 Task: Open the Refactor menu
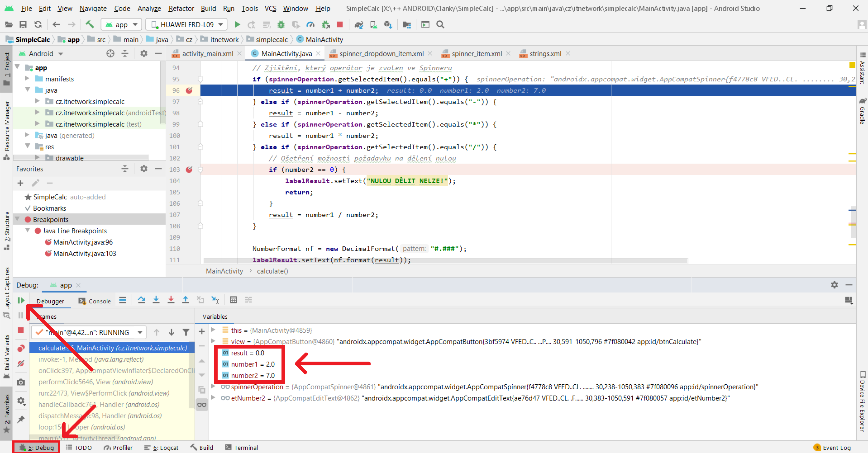tap(181, 8)
